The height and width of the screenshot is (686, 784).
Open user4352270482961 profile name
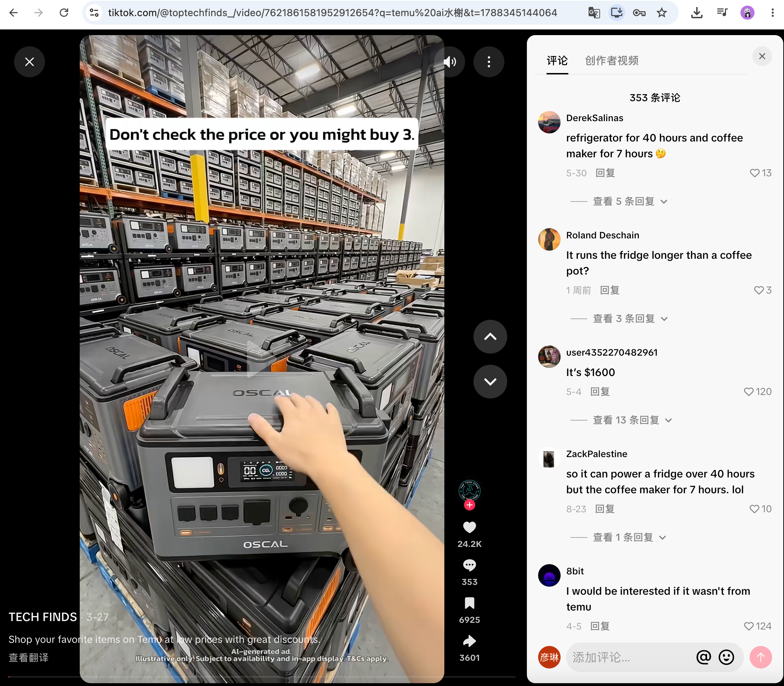(612, 352)
